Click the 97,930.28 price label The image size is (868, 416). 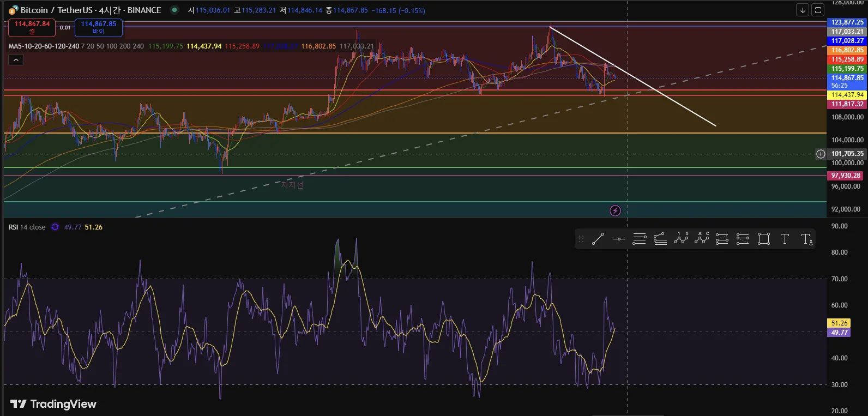tap(846, 176)
